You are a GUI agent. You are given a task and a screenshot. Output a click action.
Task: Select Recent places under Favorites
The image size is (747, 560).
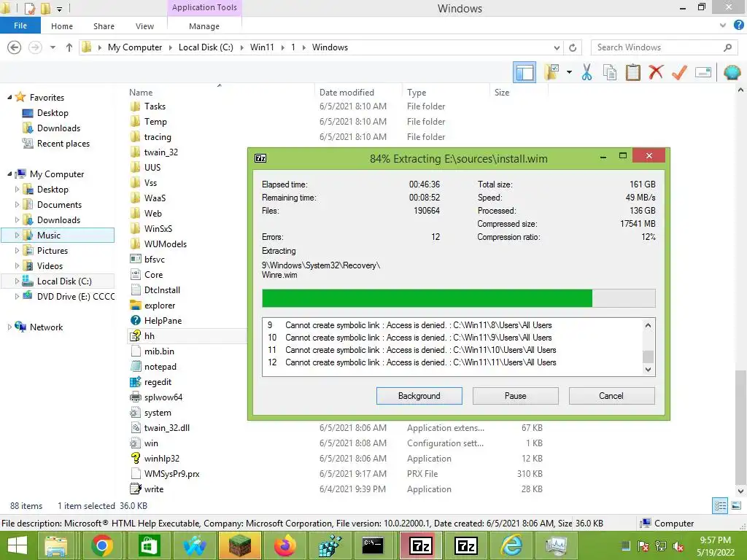click(63, 144)
